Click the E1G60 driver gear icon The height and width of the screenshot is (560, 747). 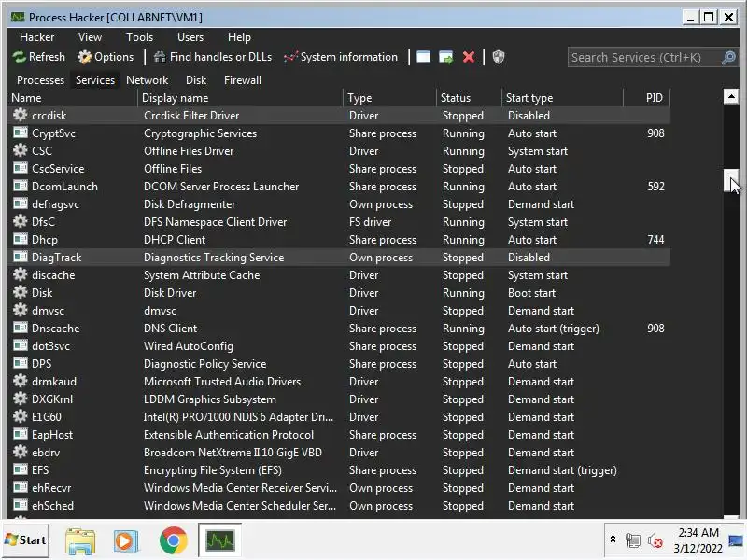click(x=20, y=416)
